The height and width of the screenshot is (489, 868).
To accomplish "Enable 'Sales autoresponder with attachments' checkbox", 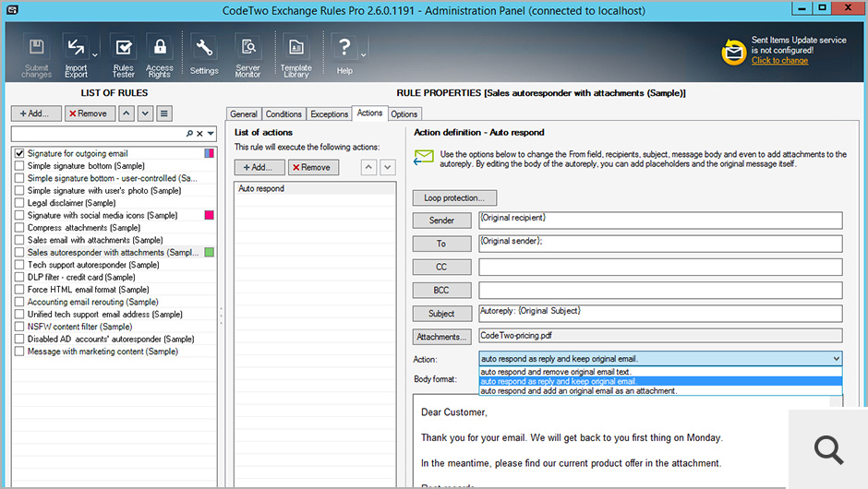I will tap(19, 252).
